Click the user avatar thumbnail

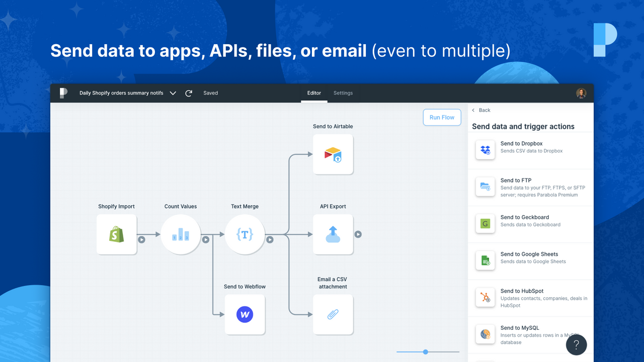point(581,93)
